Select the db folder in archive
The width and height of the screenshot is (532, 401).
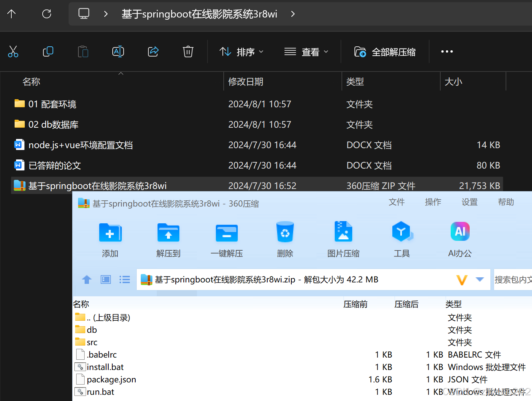(302, 330)
